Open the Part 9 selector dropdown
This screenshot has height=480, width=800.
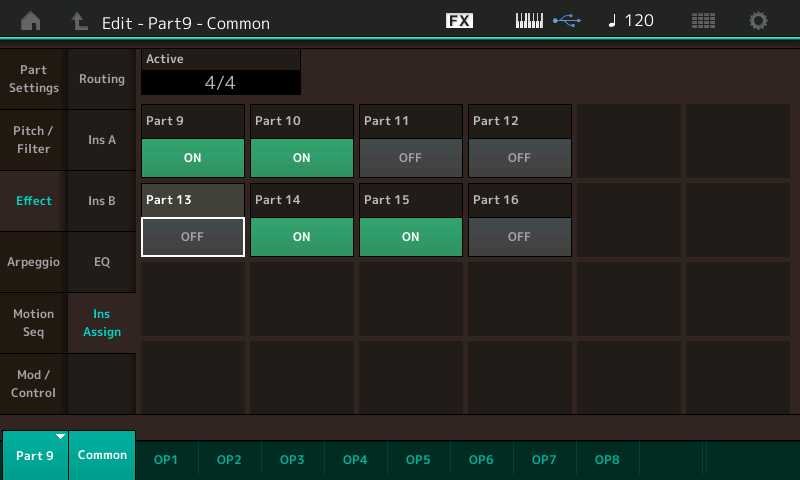35,455
